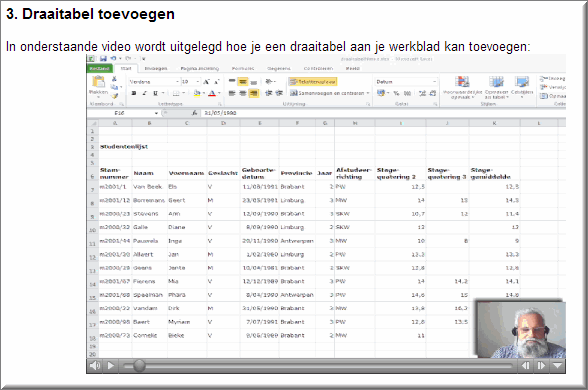Image resolution: width=588 pixels, height=390 pixels.
Task: Play the draaitabel video
Action: 111,365
